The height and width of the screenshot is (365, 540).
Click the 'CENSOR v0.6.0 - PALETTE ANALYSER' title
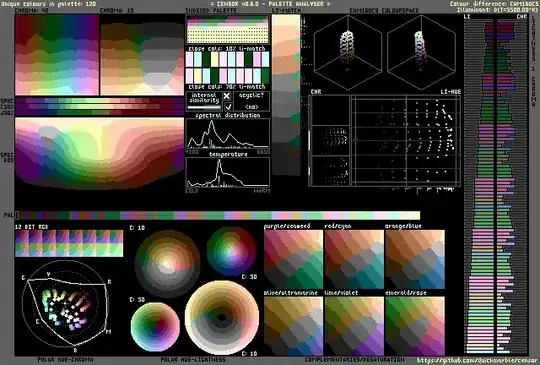tap(270, 4)
